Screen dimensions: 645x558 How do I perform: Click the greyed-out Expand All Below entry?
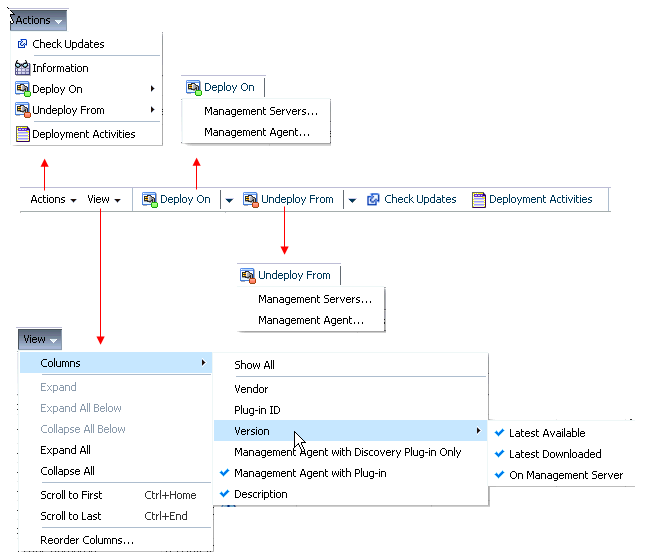(x=81, y=408)
